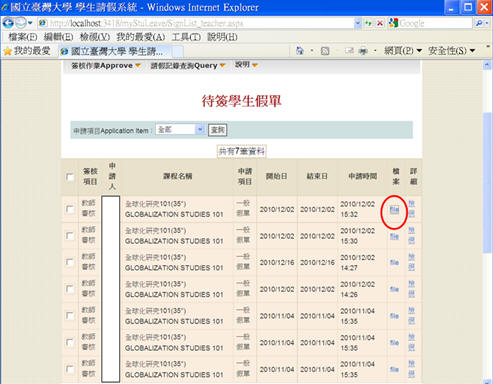Click the IE Back navigation arrow
The width and height of the screenshot is (493, 384).
click(8, 23)
